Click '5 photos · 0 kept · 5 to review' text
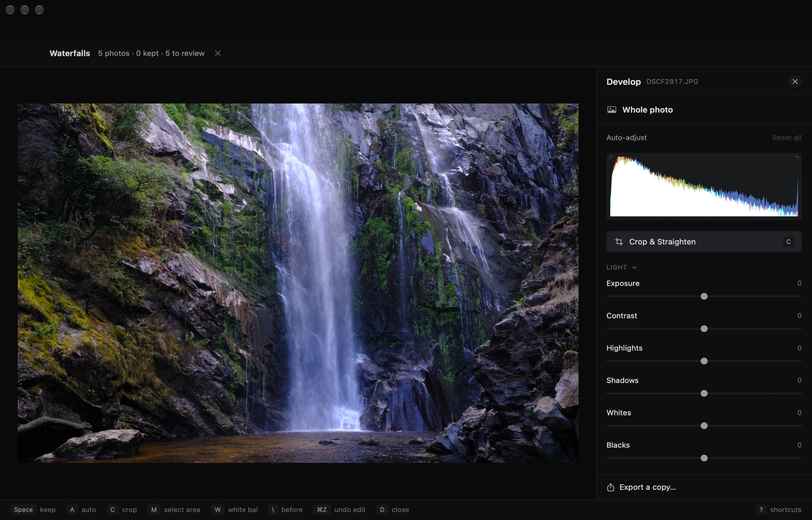This screenshot has height=520, width=812. [151, 53]
